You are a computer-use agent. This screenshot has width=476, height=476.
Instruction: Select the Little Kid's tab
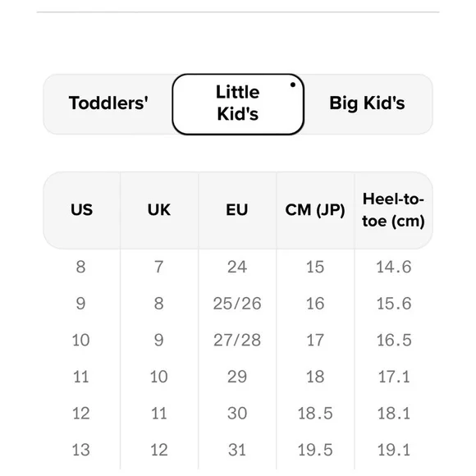pos(238,104)
